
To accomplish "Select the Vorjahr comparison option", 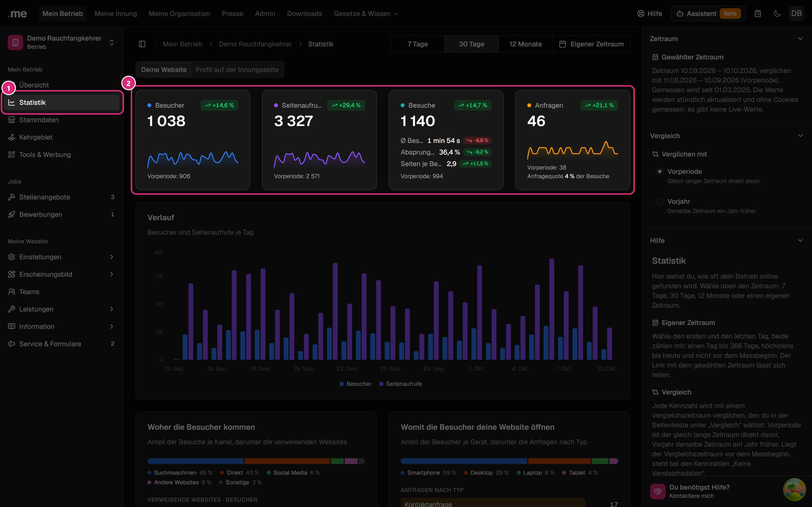I will 659,201.
